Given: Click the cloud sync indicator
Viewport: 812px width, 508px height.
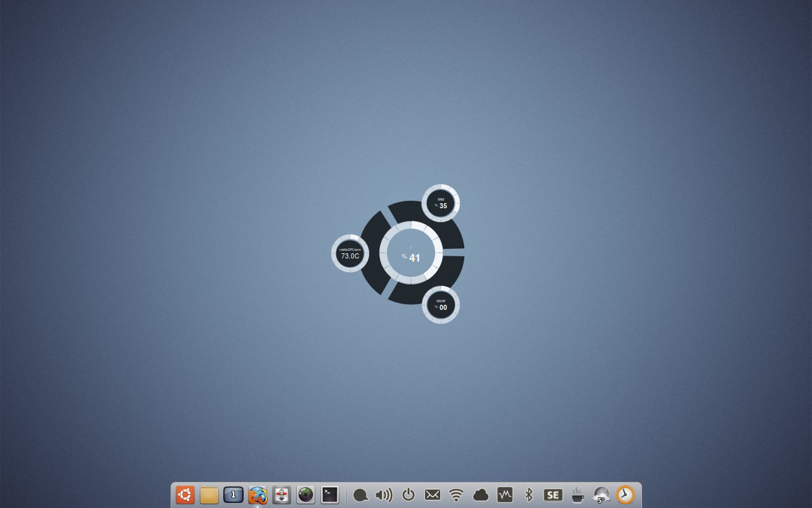Looking at the screenshot, I should point(481,495).
